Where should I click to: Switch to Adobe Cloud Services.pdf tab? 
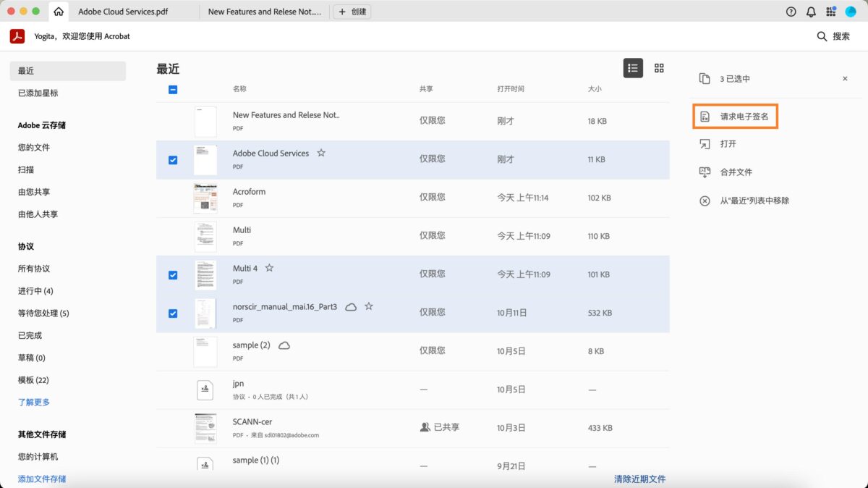point(124,12)
